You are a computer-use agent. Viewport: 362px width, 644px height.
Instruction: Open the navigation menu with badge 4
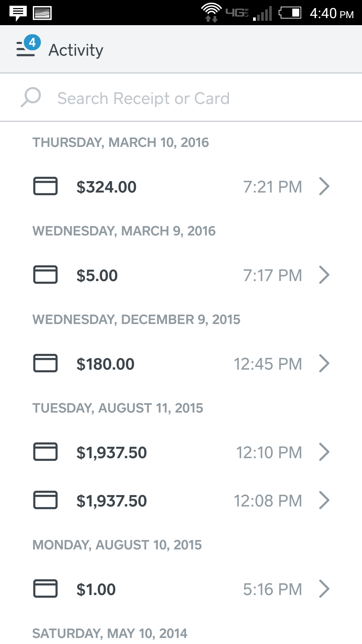tap(27, 48)
